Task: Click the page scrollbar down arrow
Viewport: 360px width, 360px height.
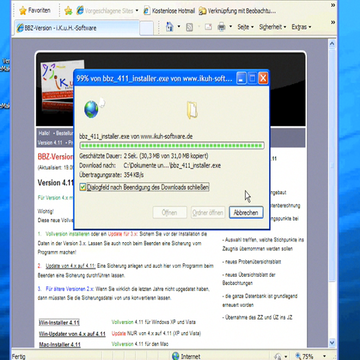Action: click(332, 342)
